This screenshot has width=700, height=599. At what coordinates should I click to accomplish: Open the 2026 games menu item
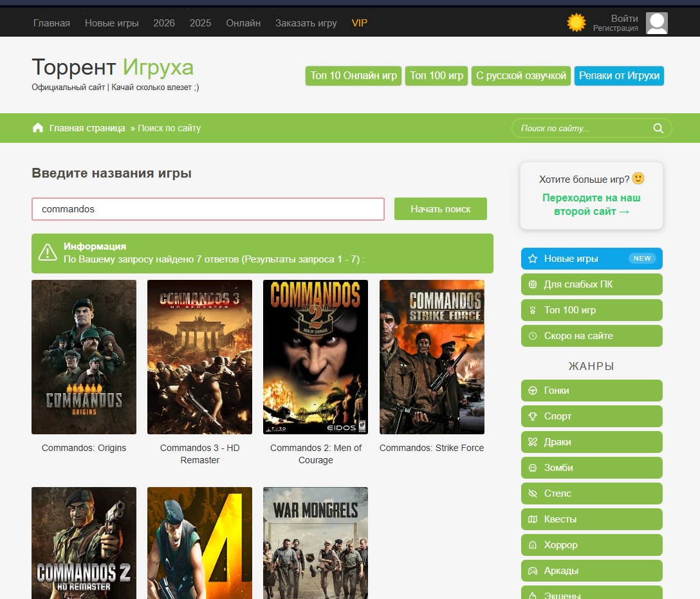click(164, 23)
